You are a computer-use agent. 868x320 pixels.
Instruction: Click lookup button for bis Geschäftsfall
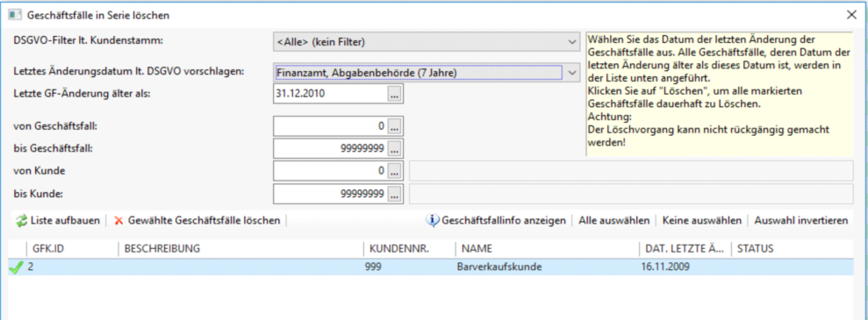click(393, 148)
